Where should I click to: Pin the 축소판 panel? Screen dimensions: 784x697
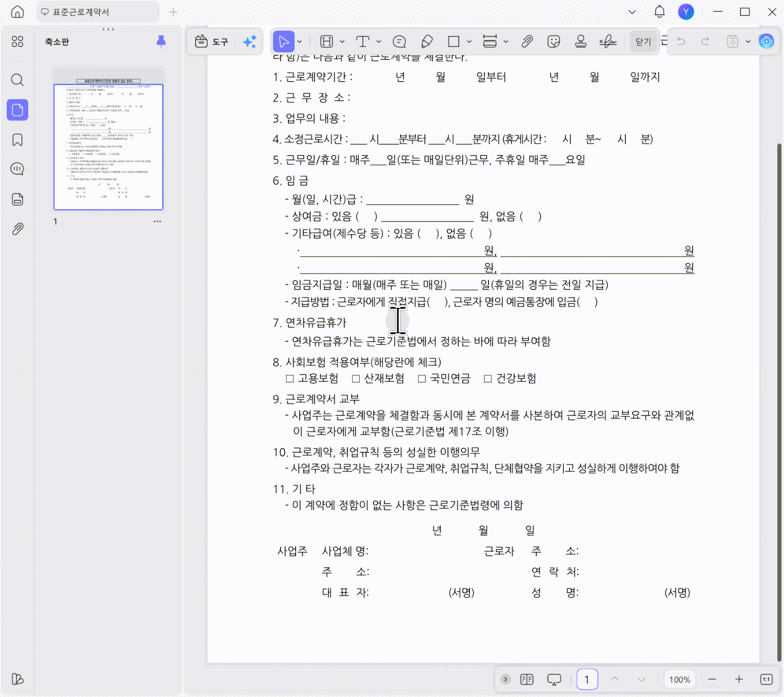[161, 42]
